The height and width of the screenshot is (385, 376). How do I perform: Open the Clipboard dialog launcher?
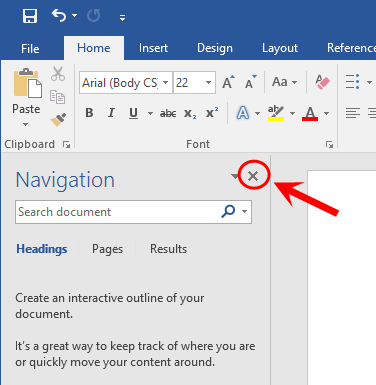coord(66,144)
